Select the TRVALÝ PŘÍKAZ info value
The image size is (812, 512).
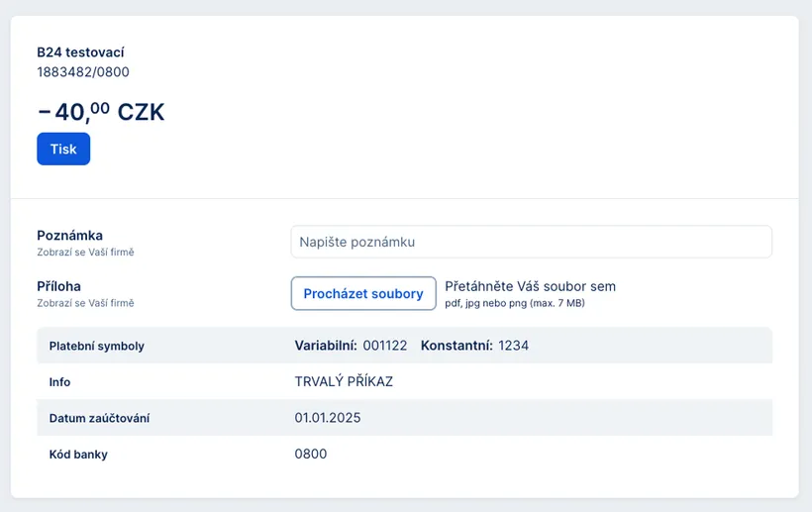344,381
